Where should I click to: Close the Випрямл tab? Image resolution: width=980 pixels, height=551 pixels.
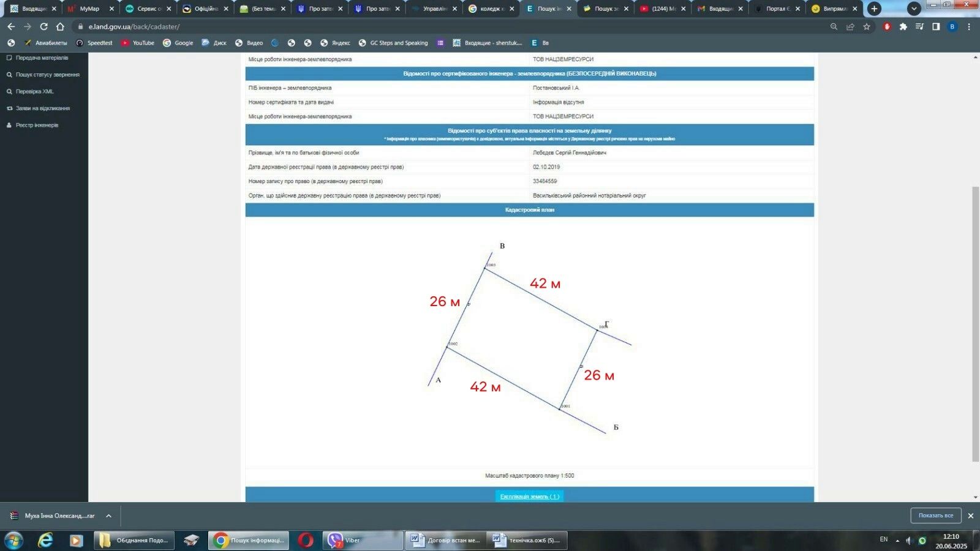pyautogui.click(x=854, y=9)
